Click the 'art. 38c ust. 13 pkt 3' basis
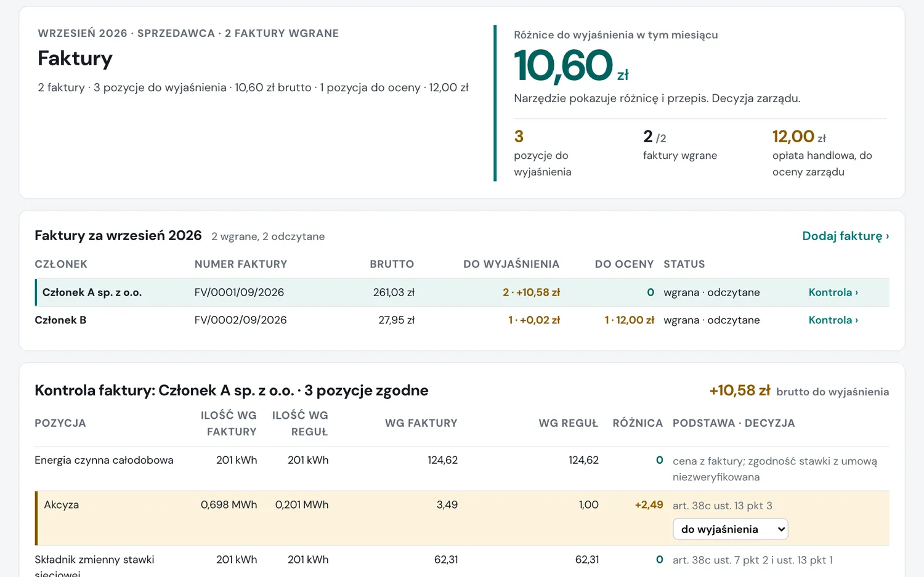This screenshot has height=577, width=924. [722, 506]
